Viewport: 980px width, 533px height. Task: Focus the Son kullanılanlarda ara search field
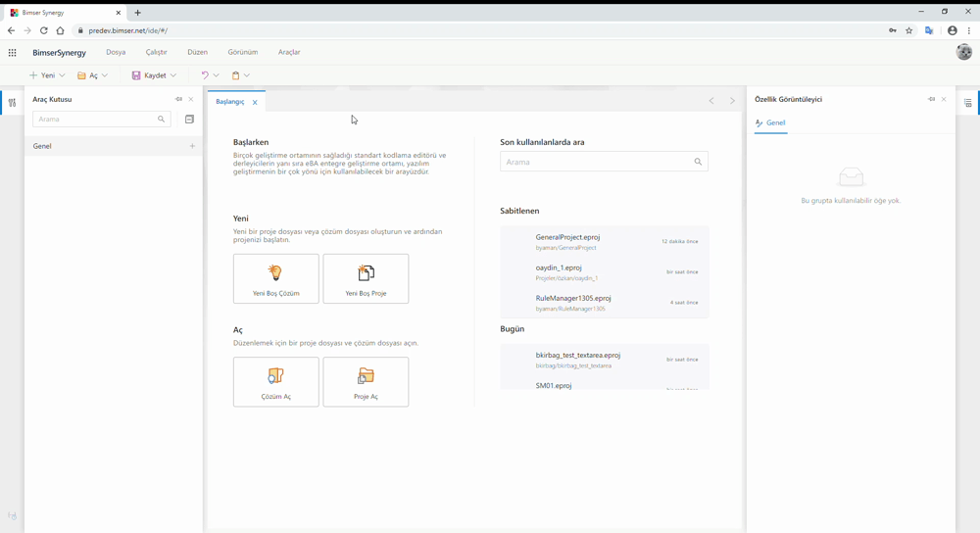[x=604, y=162]
